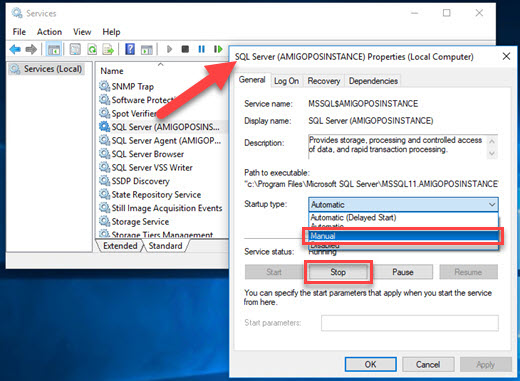The height and width of the screenshot is (381, 520).
Task: Open the Action menu
Action: point(49,32)
